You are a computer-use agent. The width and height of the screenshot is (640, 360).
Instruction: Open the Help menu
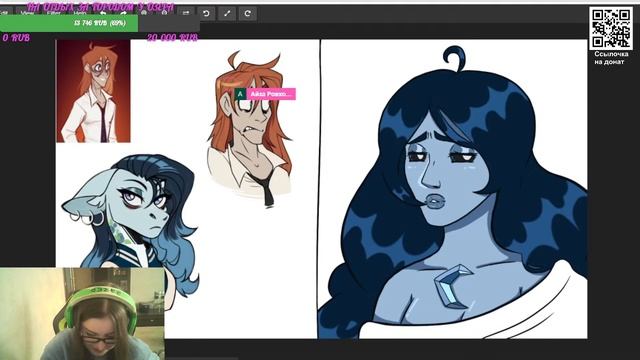[80, 13]
